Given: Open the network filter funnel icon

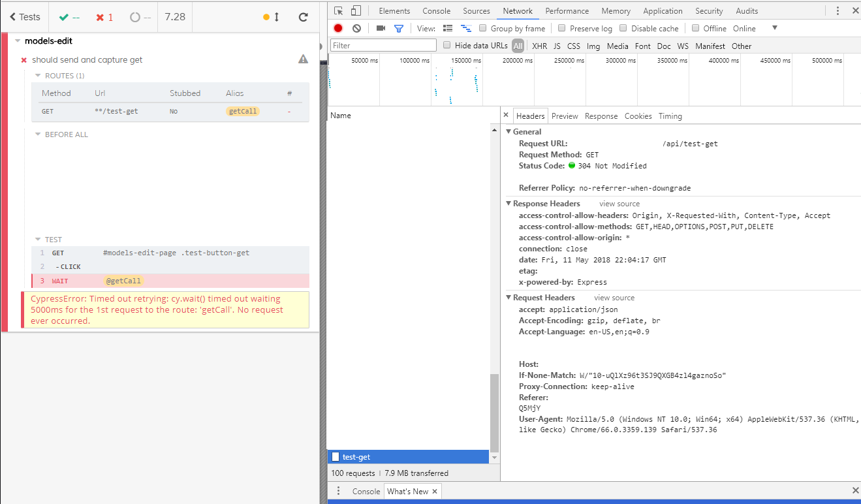Looking at the screenshot, I should point(399,28).
